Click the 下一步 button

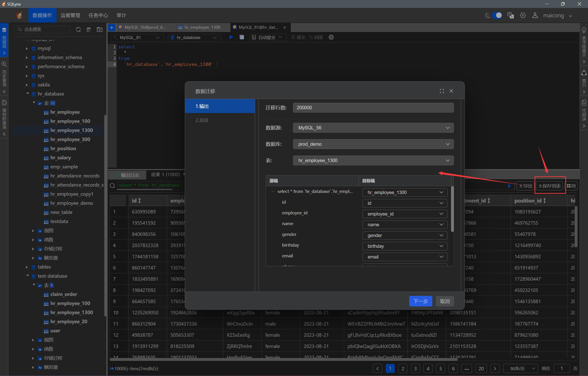point(420,301)
